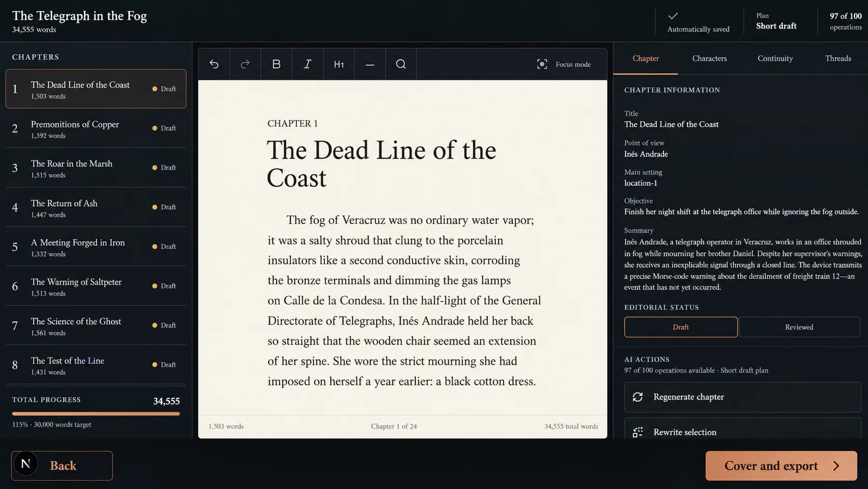
Task: Open chapter The Roar in the Marsh
Action: 96,168
